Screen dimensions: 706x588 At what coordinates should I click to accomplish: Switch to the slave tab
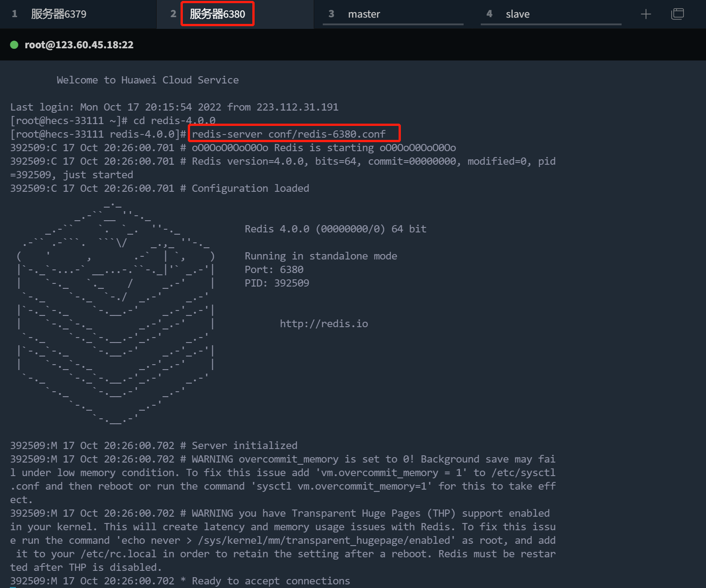[517, 14]
